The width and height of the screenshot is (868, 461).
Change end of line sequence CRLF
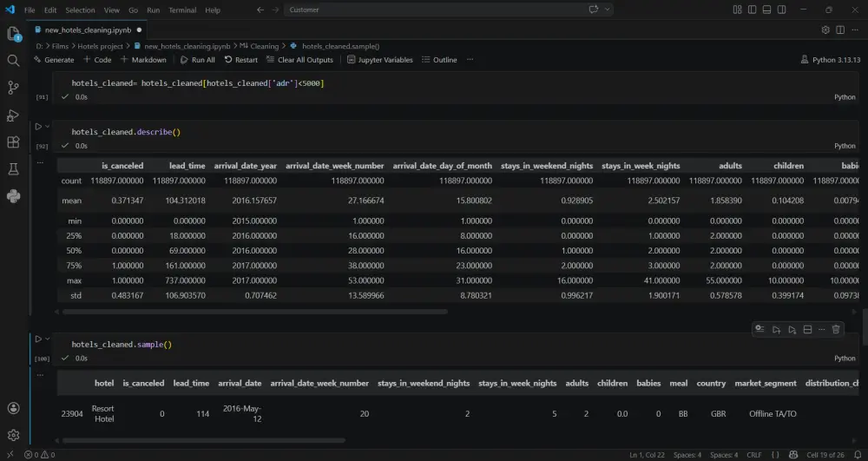(754, 455)
